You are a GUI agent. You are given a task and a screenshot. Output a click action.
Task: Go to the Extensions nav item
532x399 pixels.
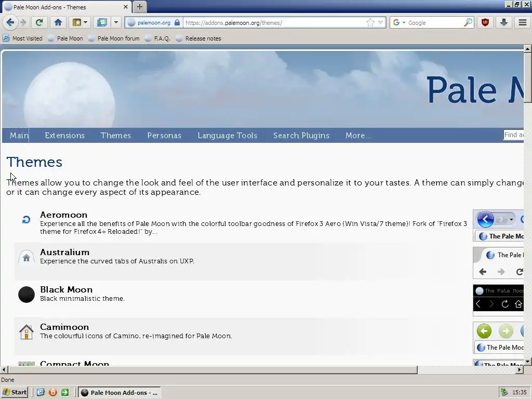tap(64, 136)
